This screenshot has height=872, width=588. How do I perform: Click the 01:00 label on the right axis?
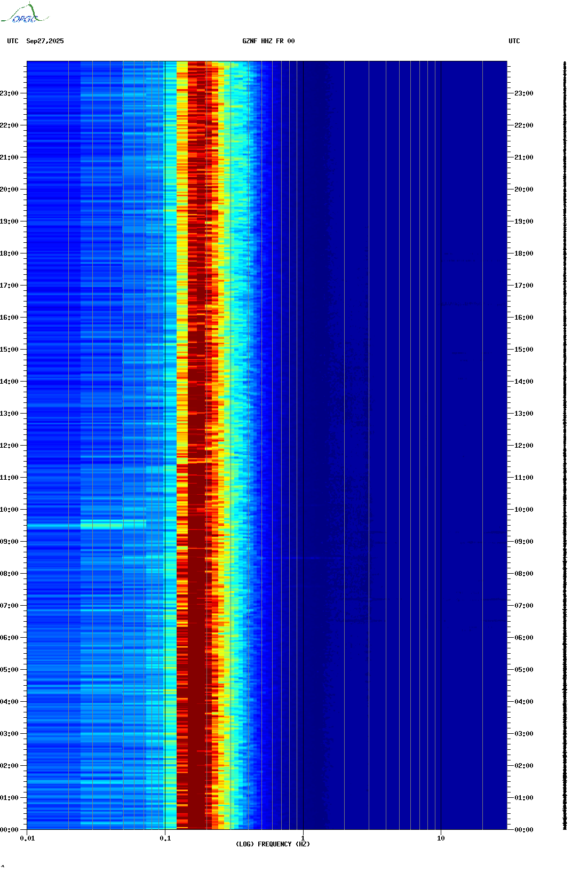coord(523,798)
